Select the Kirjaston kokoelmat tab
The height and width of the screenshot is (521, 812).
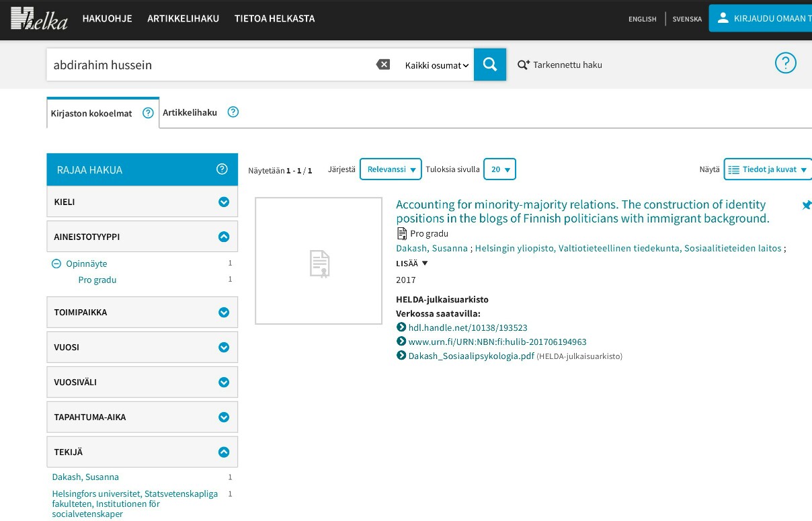pos(91,114)
